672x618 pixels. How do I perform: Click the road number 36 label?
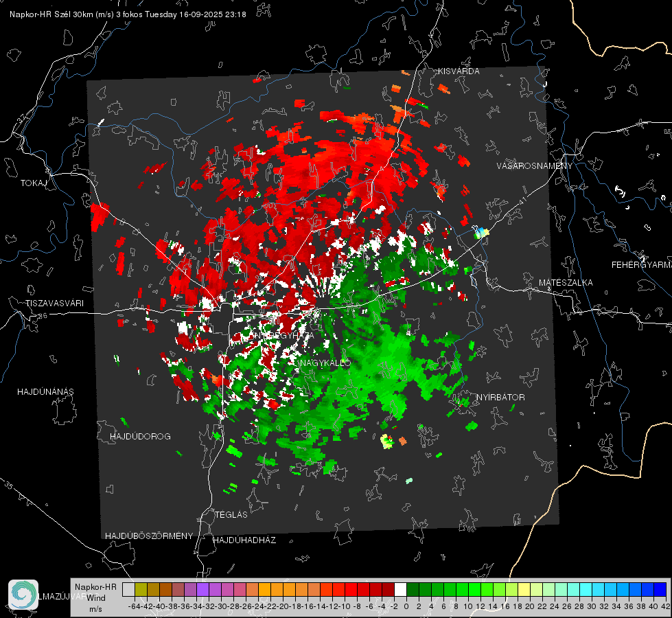click(43, 316)
